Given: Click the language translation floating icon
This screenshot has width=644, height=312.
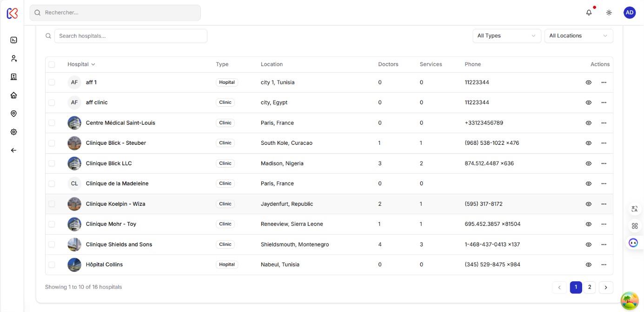Looking at the screenshot, I should pyautogui.click(x=635, y=209).
